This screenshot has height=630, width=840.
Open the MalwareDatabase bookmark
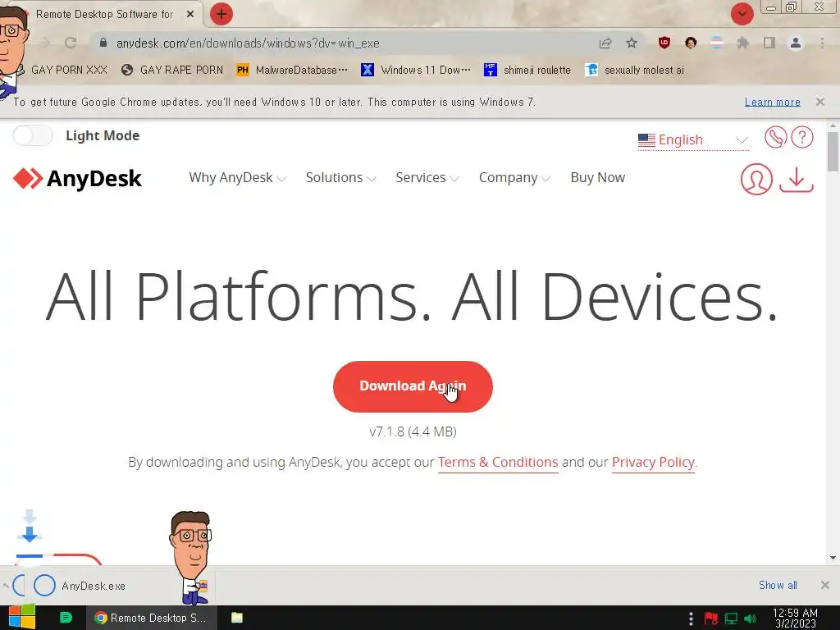(292, 70)
